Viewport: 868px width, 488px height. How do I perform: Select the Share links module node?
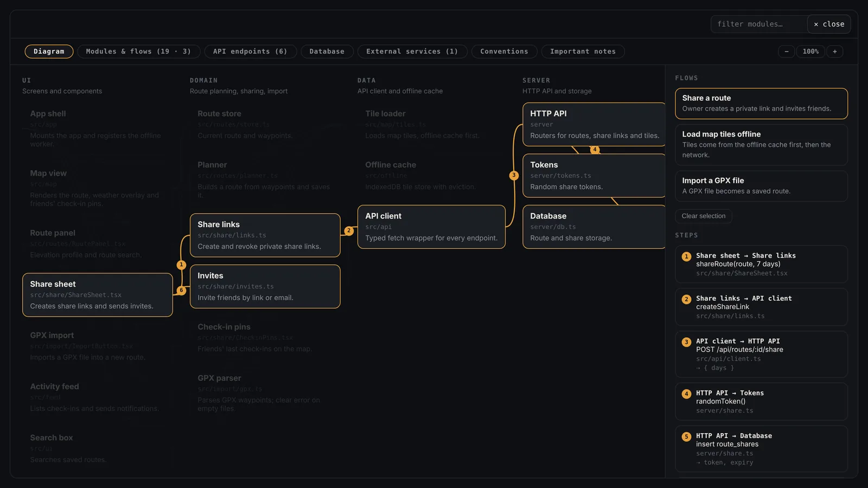click(265, 235)
